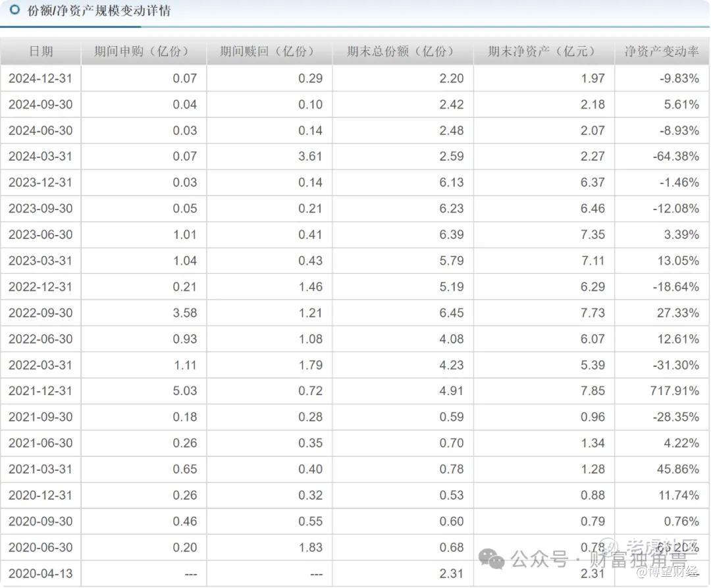Select the date cell 2023-03-31

point(40,261)
